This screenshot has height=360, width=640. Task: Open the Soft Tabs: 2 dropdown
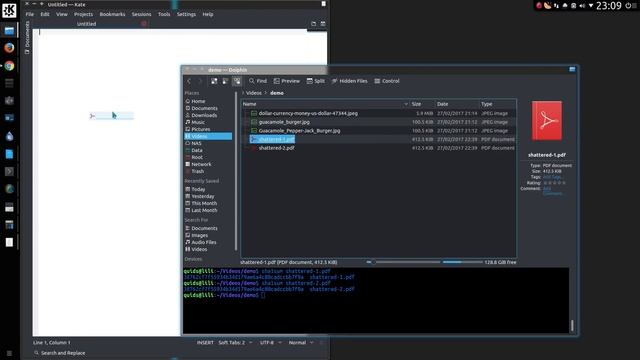[x=235, y=343]
